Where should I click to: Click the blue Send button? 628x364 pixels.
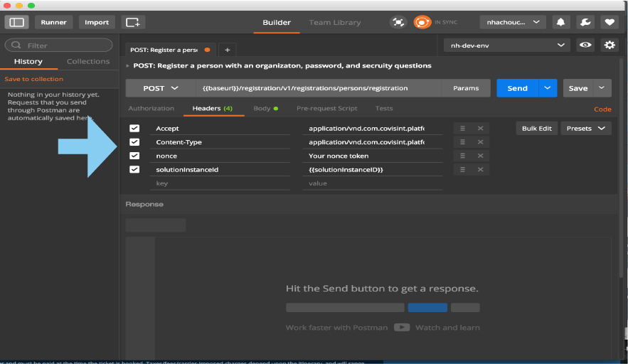coord(517,88)
